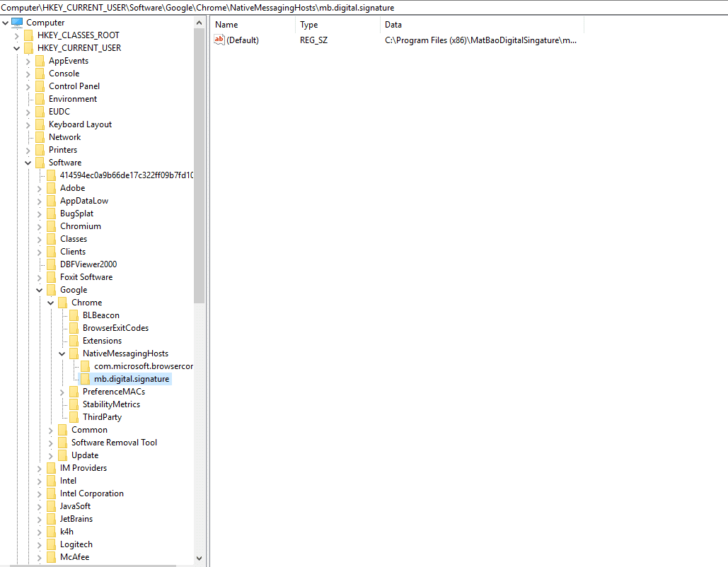Click the mb.digital.signature folder icon
Viewport: 728px width, 567px height.
click(x=85, y=379)
